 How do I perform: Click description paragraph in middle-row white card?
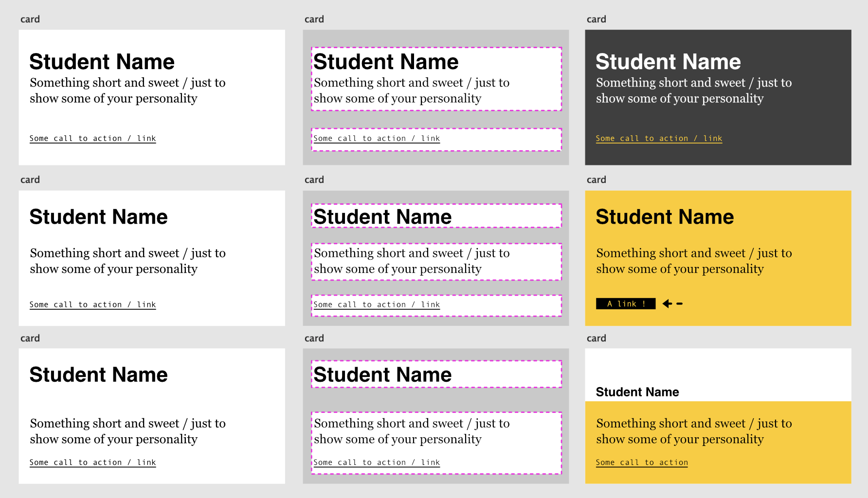(x=127, y=261)
